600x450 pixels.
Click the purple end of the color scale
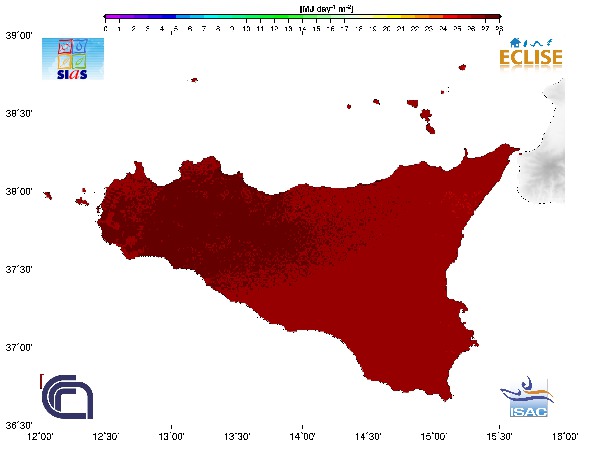point(111,17)
